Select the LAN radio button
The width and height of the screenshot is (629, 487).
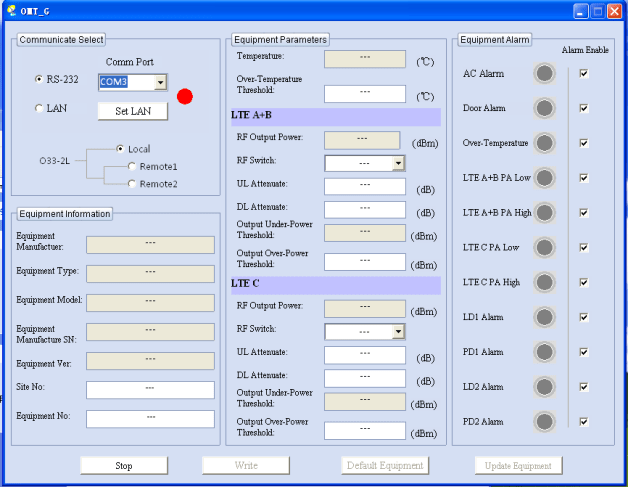[39, 108]
